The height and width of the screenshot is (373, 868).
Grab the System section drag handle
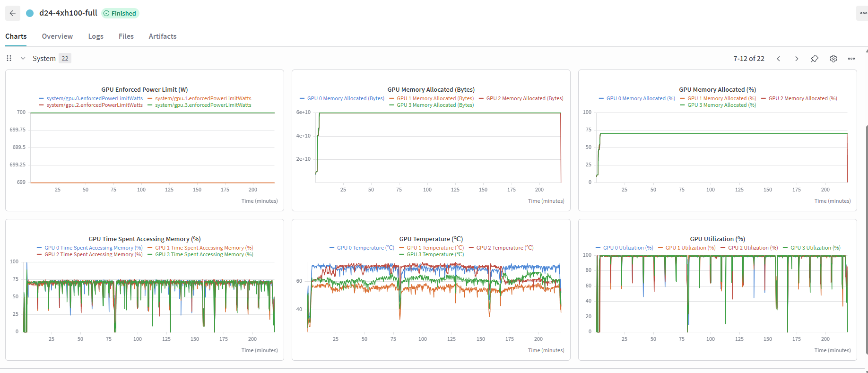pyautogui.click(x=9, y=58)
